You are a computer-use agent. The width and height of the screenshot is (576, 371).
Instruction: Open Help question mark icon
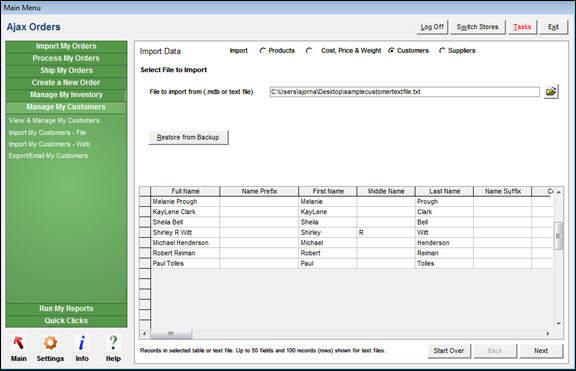click(114, 343)
